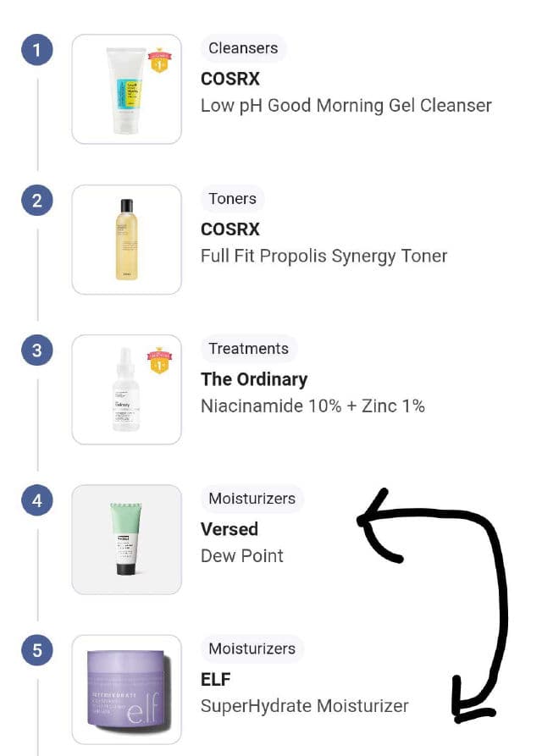Tap the step 5 number circle
The image size is (542, 756).
click(36, 650)
